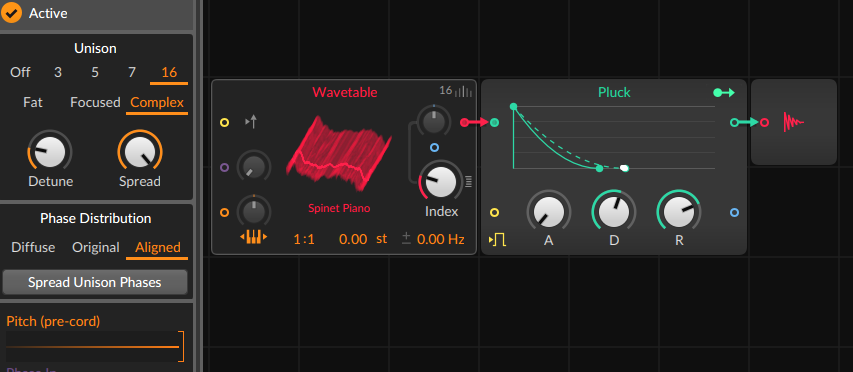Click the Pitch (pre-cord) label
Viewport: 853px width, 372px height.
pyautogui.click(x=53, y=321)
